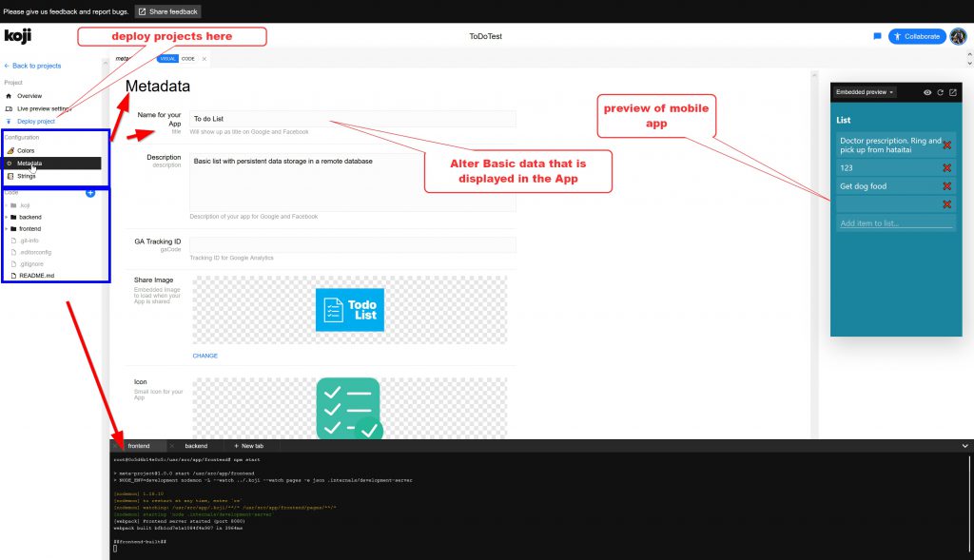The image size is (974, 560).
Task: Switch editor to VISUAL mode
Action: (167, 59)
